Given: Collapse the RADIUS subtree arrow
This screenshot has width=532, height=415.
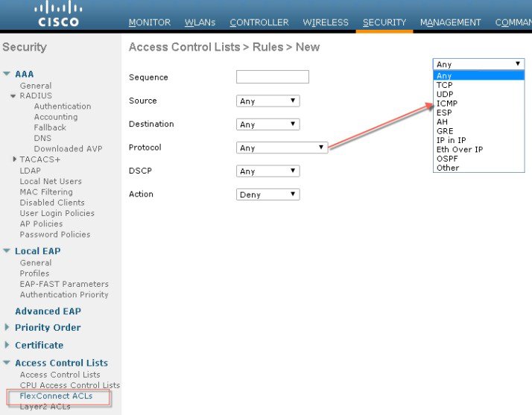Looking at the screenshot, I should [13, 96].
